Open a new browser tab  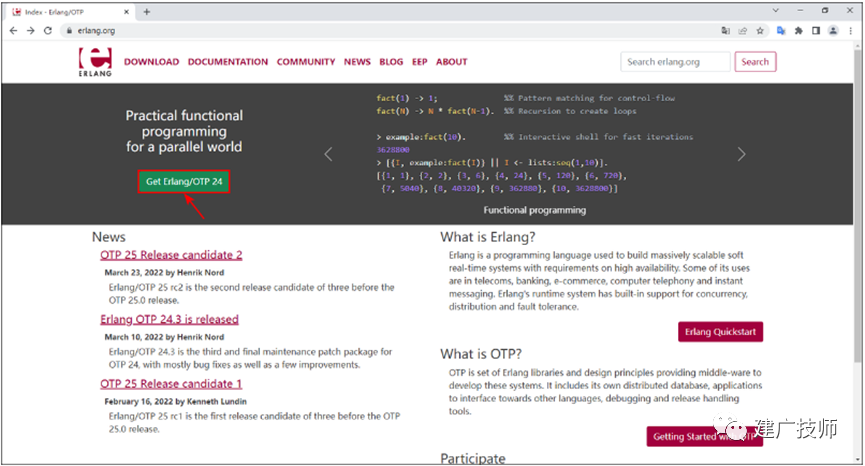[x=147, y=12]
